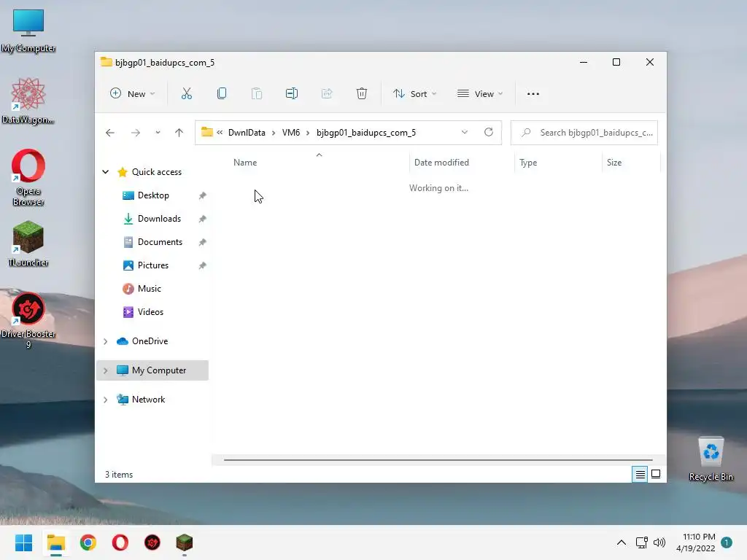Click the Paste clipboard icon
The image size is (747, 560).
click(257, 94)
